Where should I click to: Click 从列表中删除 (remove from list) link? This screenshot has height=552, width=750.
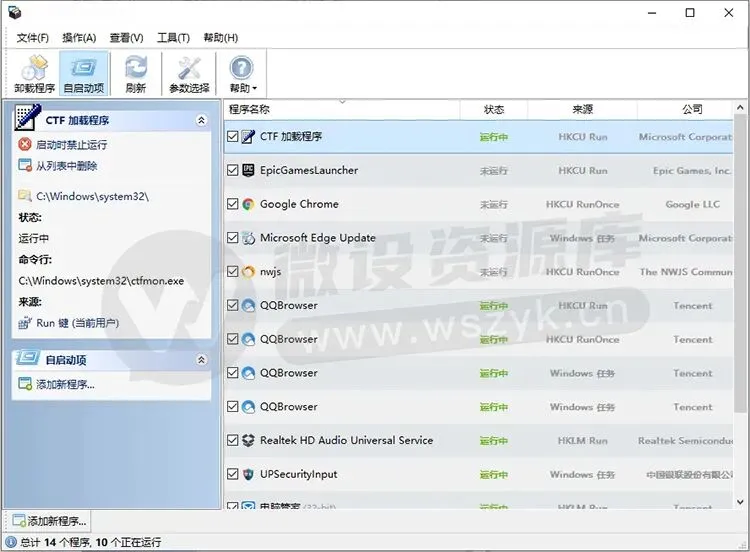tap(66, 166)
